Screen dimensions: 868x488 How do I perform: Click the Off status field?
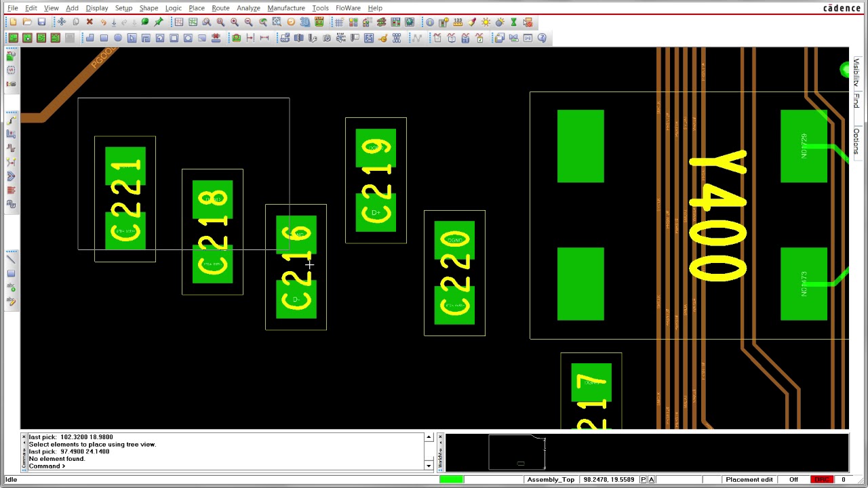click(x=793, y=480)
